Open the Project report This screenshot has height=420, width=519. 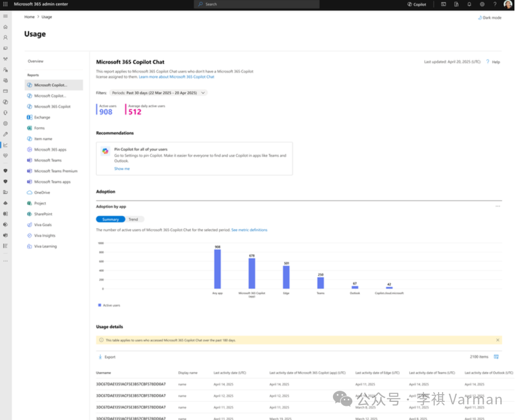(x=40, y=203)
